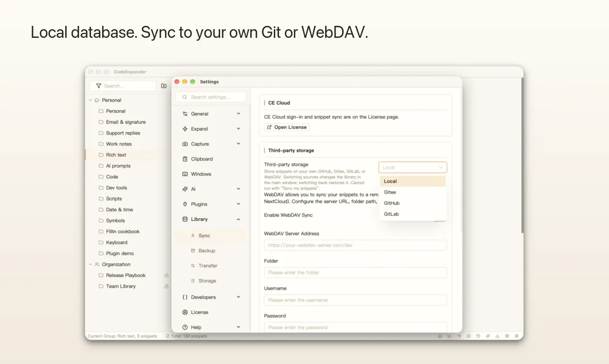Viewport: 609px width, 364px height.
Task: Choose GitLab from the storage dropdown
Action: [413, 214]
